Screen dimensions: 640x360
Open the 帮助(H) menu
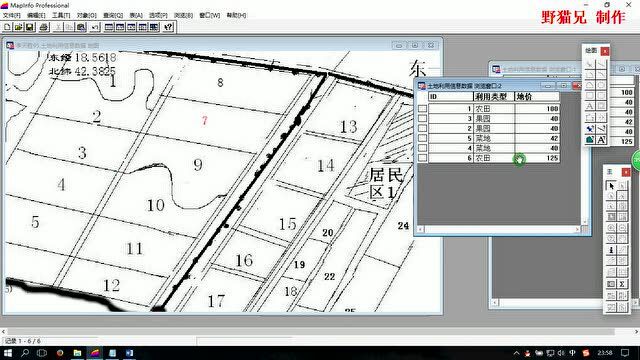point(236,15)
